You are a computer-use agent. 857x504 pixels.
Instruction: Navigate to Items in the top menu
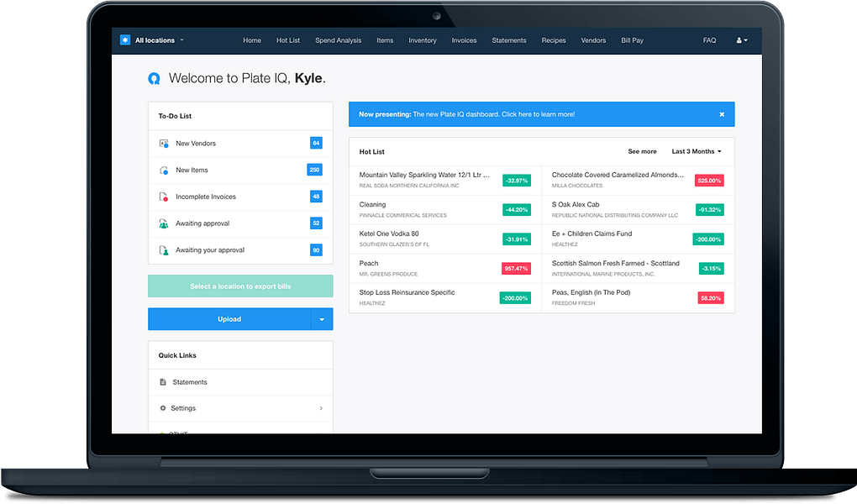(x=385, y=40)
